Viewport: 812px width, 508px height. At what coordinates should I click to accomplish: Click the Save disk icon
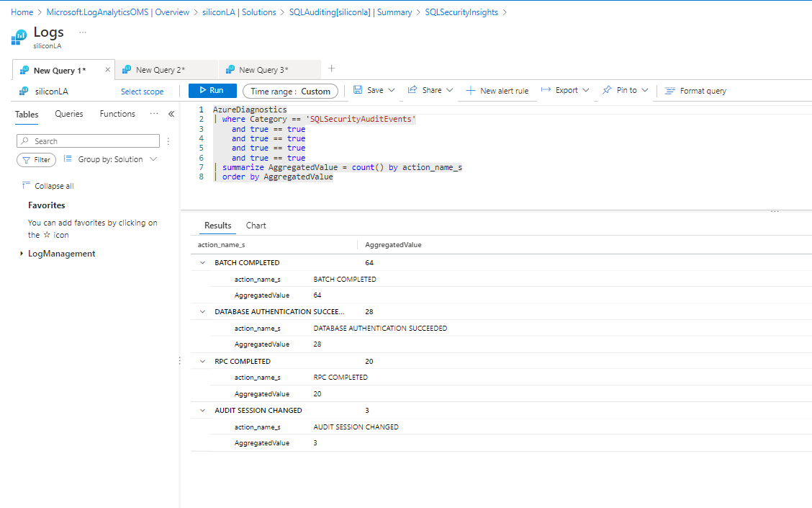(x=358, y=89)
